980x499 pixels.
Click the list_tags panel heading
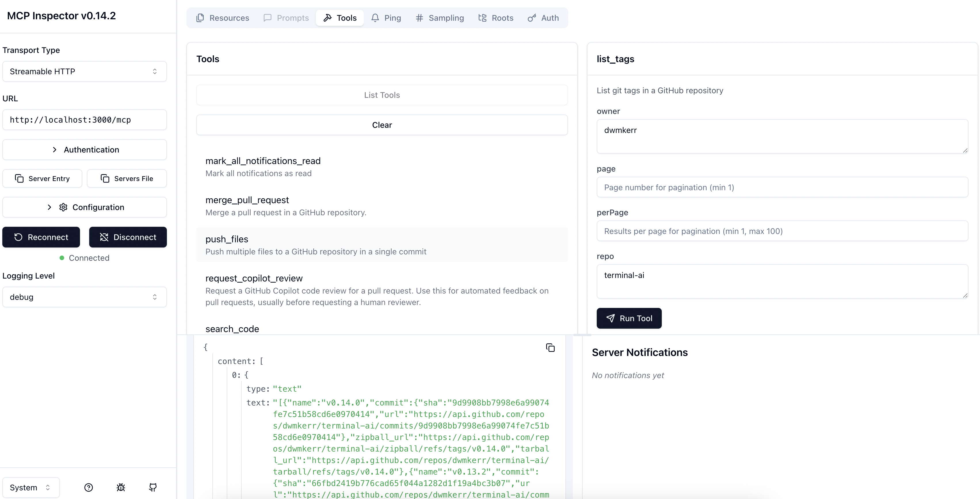(615, 59)
